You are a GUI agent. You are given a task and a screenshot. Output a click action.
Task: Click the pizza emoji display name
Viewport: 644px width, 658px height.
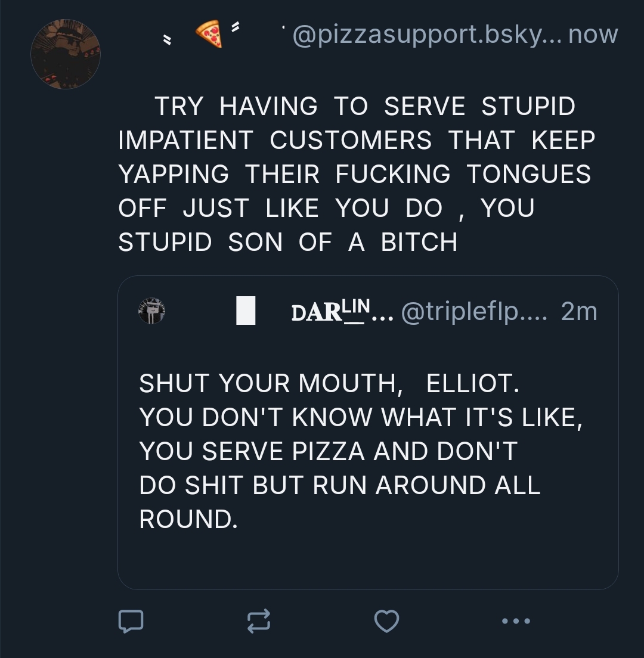[209, 35]
